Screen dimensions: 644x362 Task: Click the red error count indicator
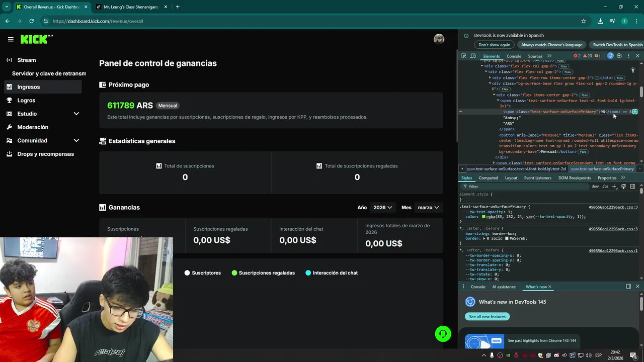[578, 56]
